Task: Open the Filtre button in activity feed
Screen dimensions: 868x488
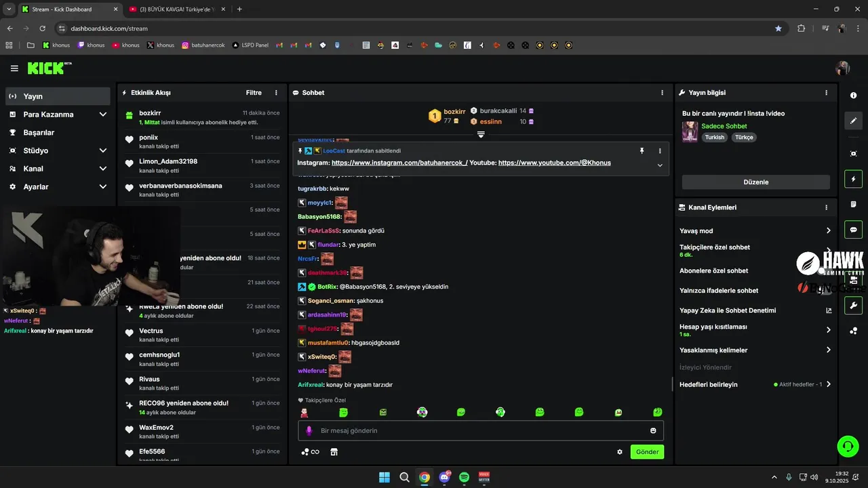Action: [254, 93]
